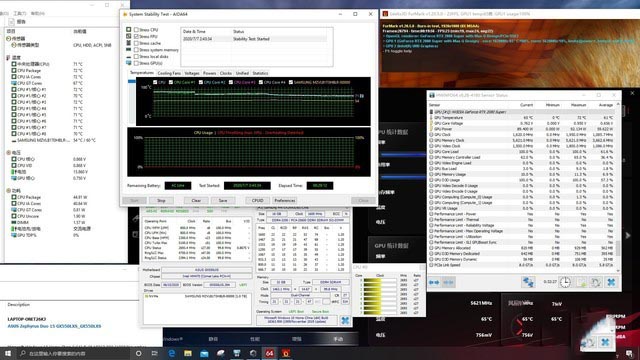Uncheck the Stress FPU checkbox
This screenshot has height=360, width=640.
tap(136, 36)
